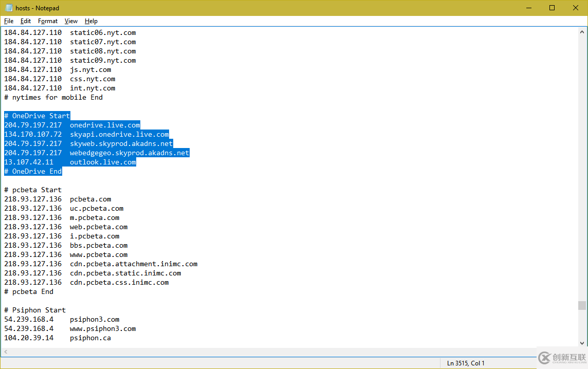The image size is (588, 369).
Task: Click the IP address 104.20.39.14
Action: coord(29,338)
